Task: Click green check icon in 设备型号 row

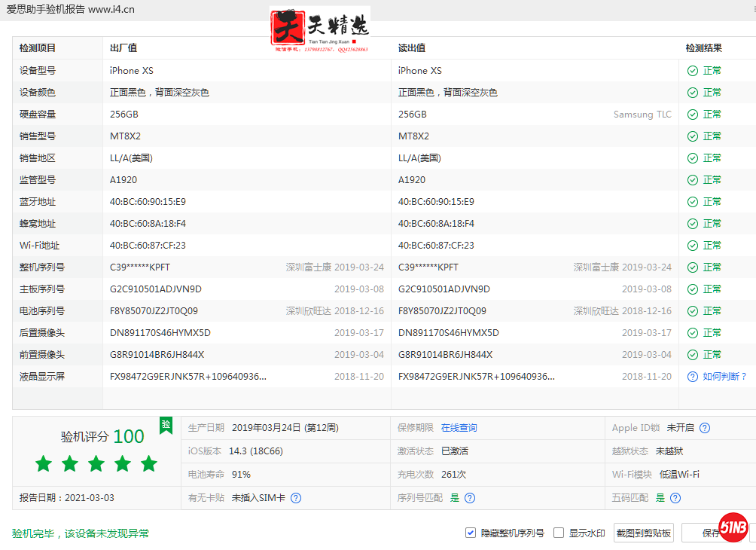Action: click(x=692, y=71)
